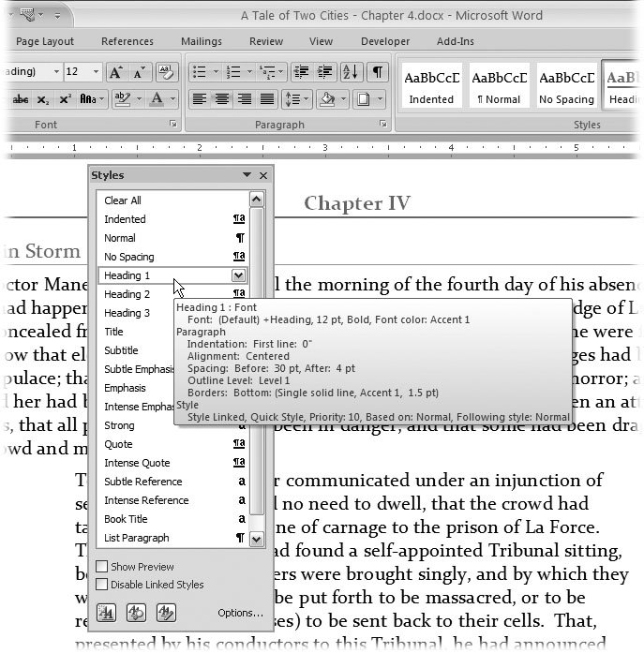Image resolution: width=644 pixels, height=653 pixels.
Task: Click the Manage Styles button
Action: tap(166, 613)
